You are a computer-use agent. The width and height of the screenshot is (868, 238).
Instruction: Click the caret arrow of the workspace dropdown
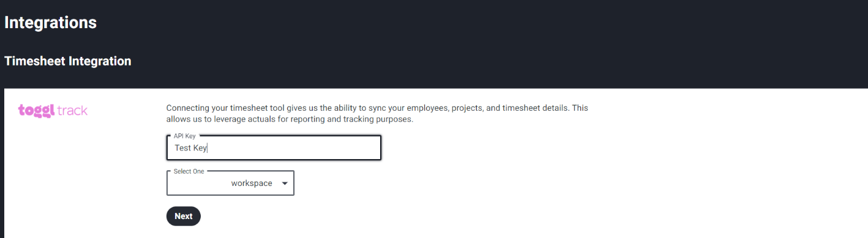click(x=284, y=183)
